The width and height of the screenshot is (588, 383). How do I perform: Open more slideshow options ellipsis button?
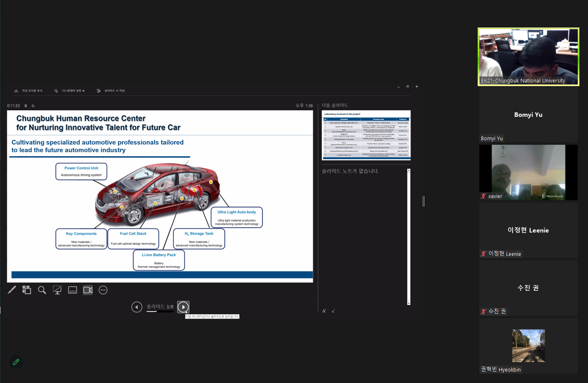coord(103,290)
